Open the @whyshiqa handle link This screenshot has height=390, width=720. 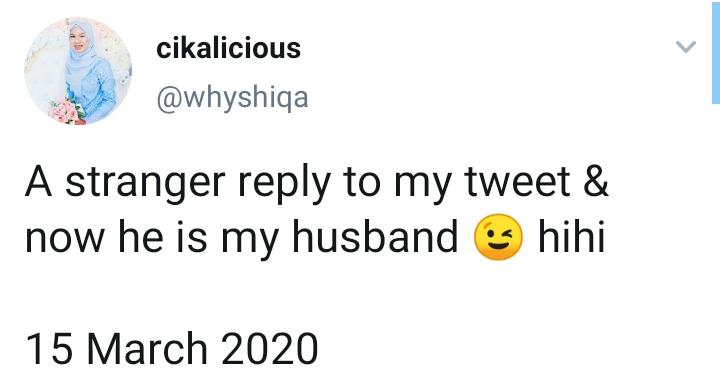(x=232, y=97)
